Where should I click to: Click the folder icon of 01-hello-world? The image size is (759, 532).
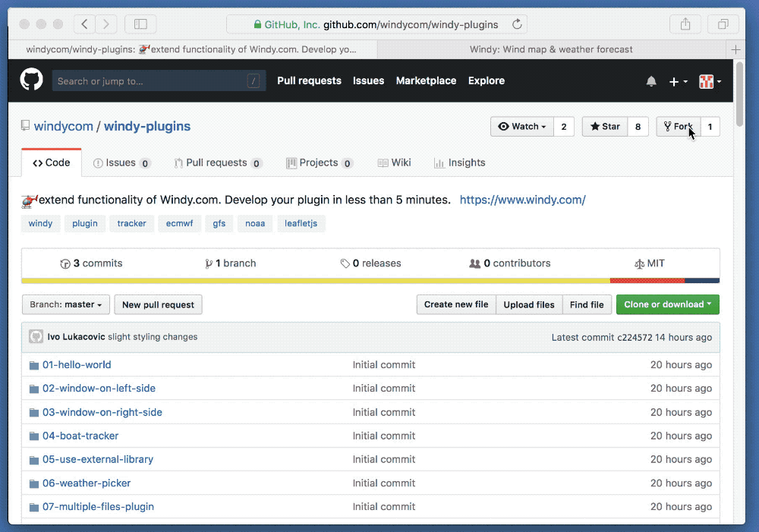(34, 366)
